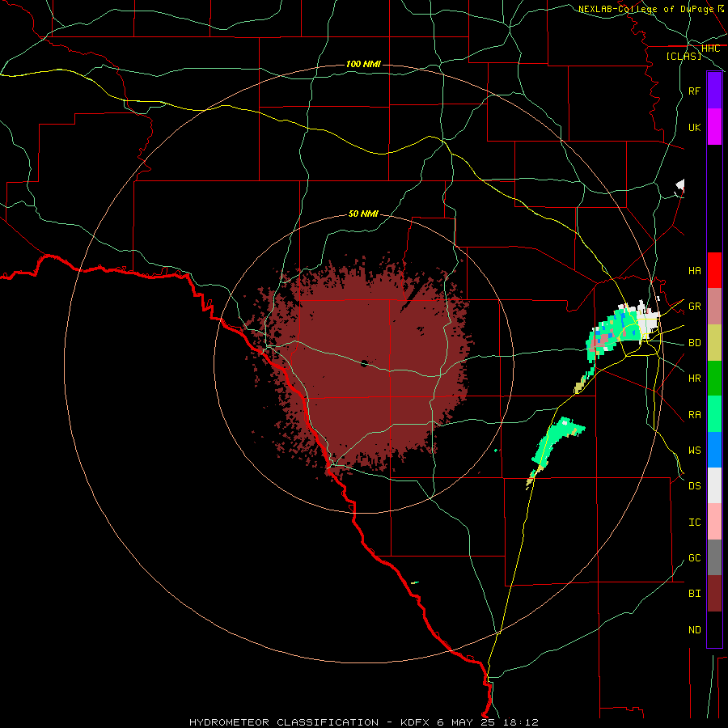This screenshot has height=728, width=728.
Task: Click the HA red legend swatch
Action: [714, 270]
